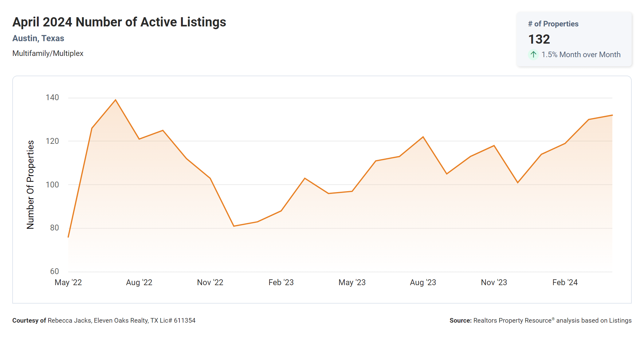Click the 1.5% Month over Month text
The width and height of the screenshot is (644, 338).
pos(581,55)
